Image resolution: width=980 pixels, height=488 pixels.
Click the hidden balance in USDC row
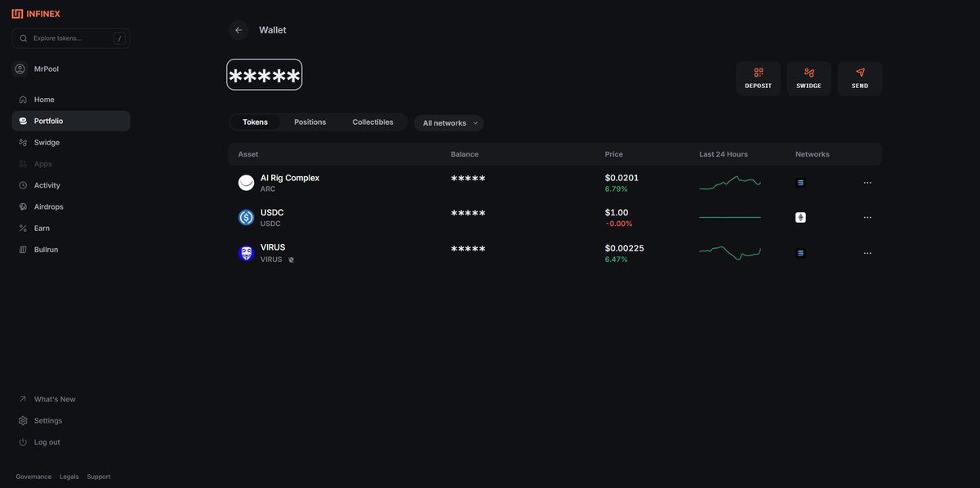[468, 213]
